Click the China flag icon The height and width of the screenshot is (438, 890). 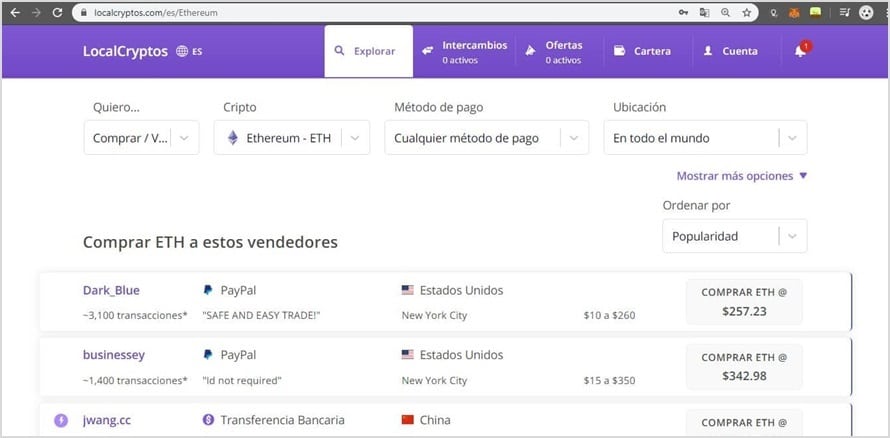pos(408,420)
